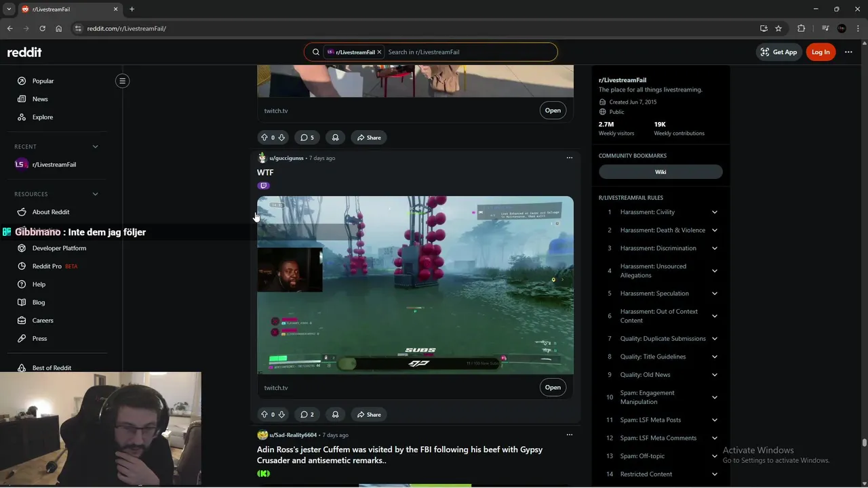Open the WTF post twitch.tv clip
868x488 pixels.
pyautogui.click(x=553, y=388)
